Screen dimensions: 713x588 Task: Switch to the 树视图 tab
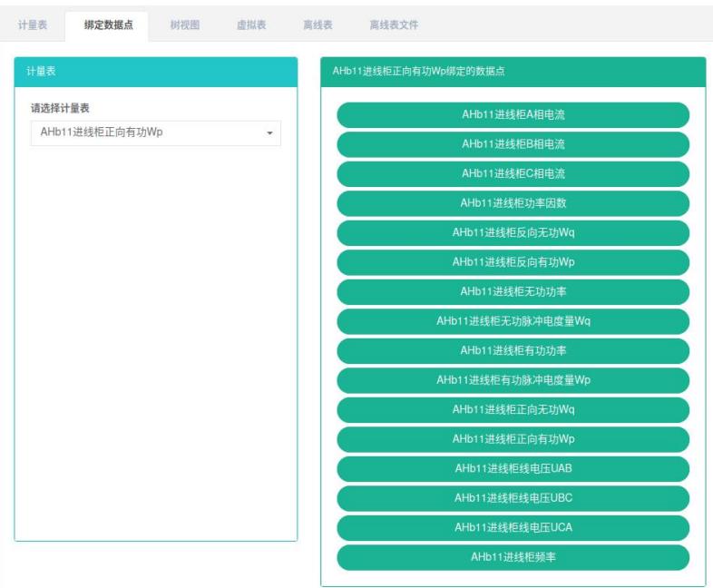(185, 24)
